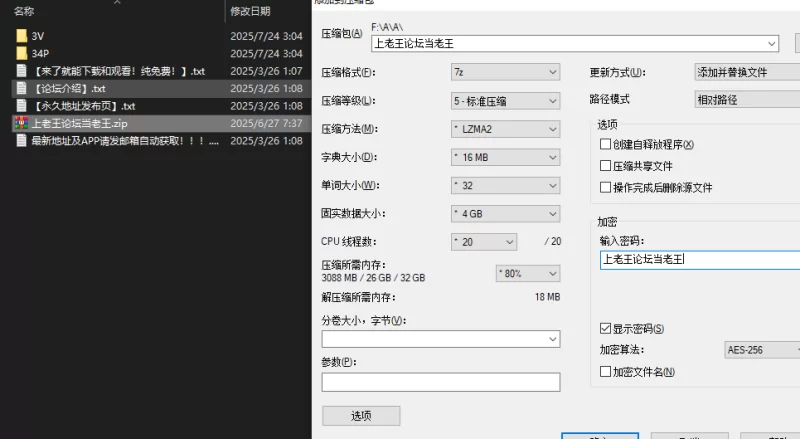Click the 最新地址及APP text file icon
The width and height of the screenshot is (800, 439).
[21, 141]
